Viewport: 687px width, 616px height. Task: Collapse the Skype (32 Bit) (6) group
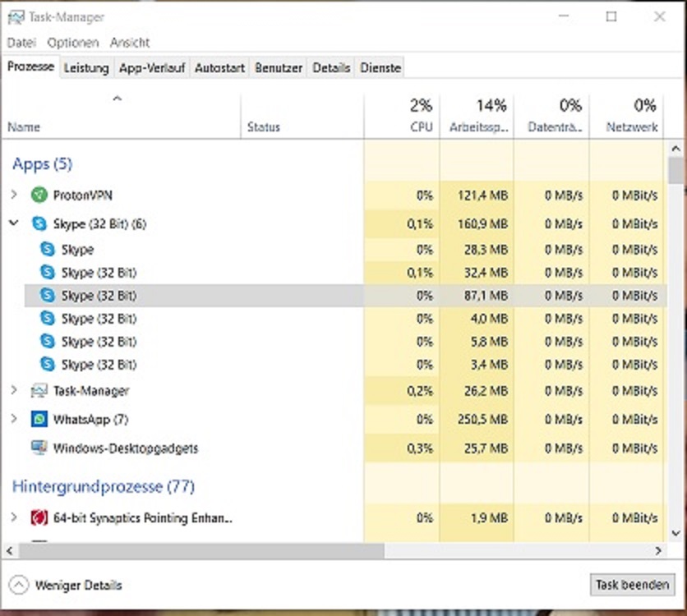click(x=14, y=223)
